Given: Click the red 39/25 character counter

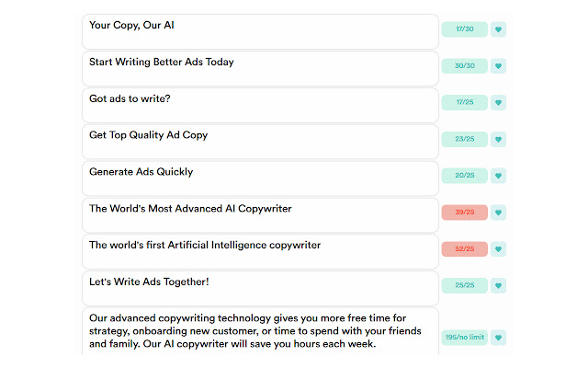Looking at the screenshot, I should (x=464, y=213).
